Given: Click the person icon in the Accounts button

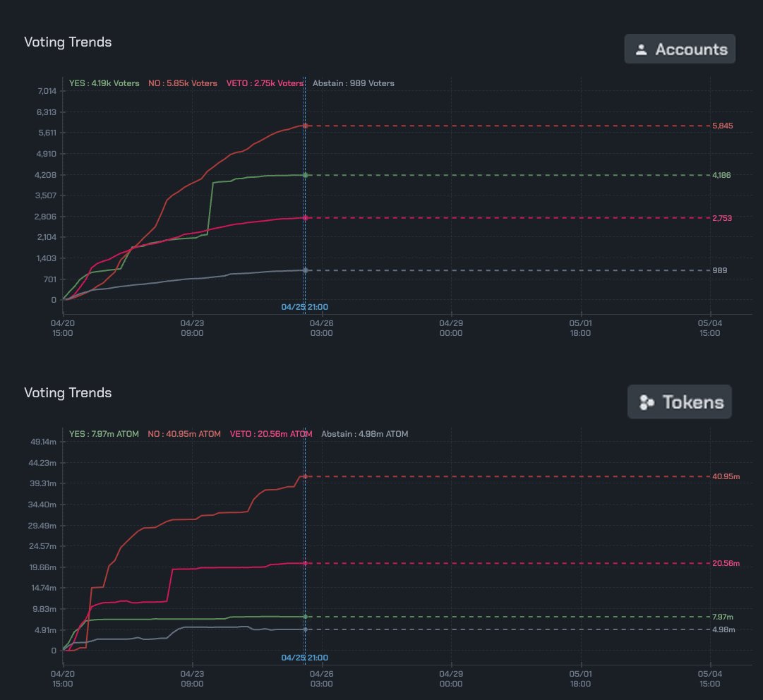Looking at the screenshot, I should [642, 49].
